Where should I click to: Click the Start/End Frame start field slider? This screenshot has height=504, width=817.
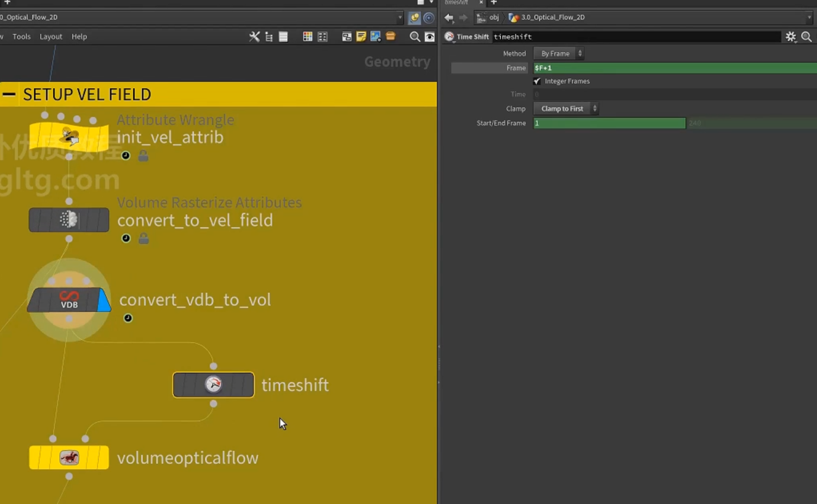click(610, 123)
